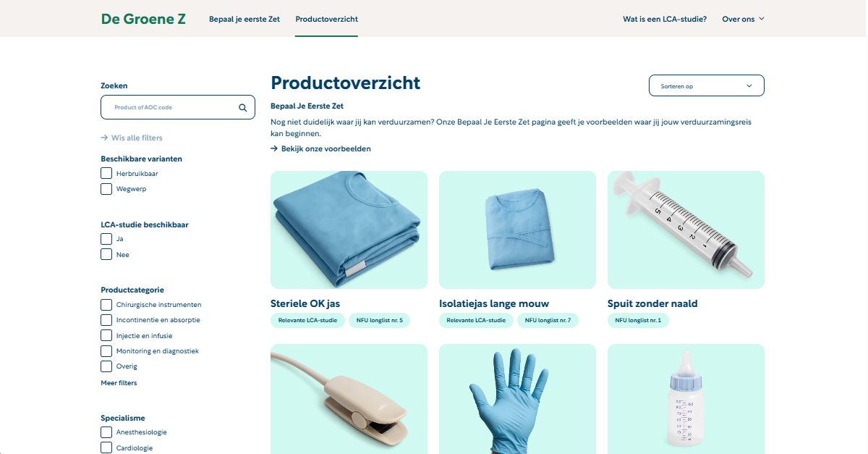The image size is (868, 454).
Task: Check Ja under LCA-studie beschikbaar
Action: pos(106,239)
